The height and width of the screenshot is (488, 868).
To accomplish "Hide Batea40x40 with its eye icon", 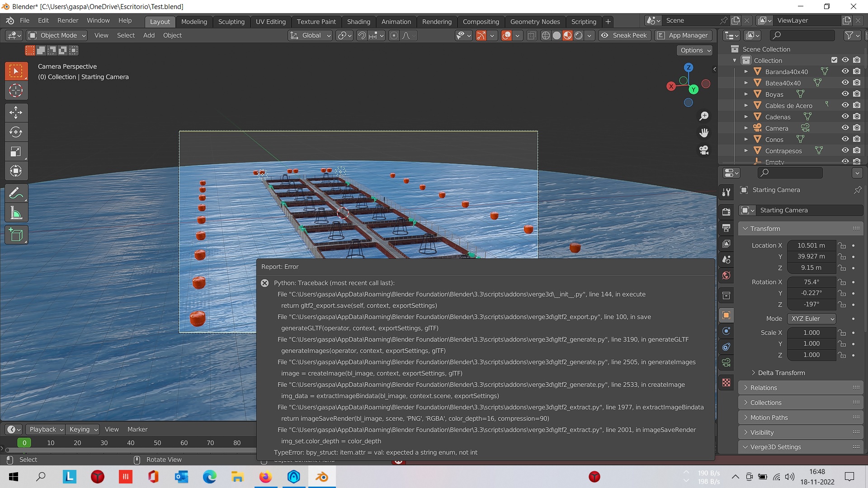I will tap(845, 83).
